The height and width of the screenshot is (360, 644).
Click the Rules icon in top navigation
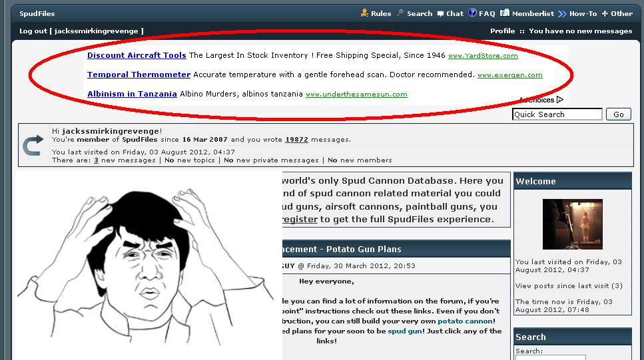click(364, 13)
